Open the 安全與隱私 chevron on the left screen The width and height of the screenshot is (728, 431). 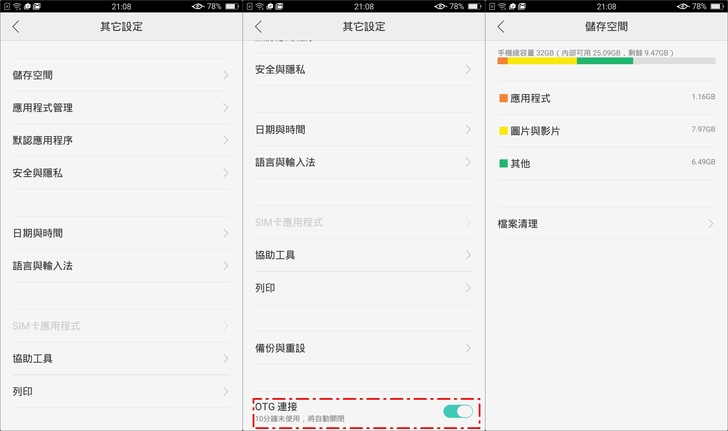click(x=226, y=173)
